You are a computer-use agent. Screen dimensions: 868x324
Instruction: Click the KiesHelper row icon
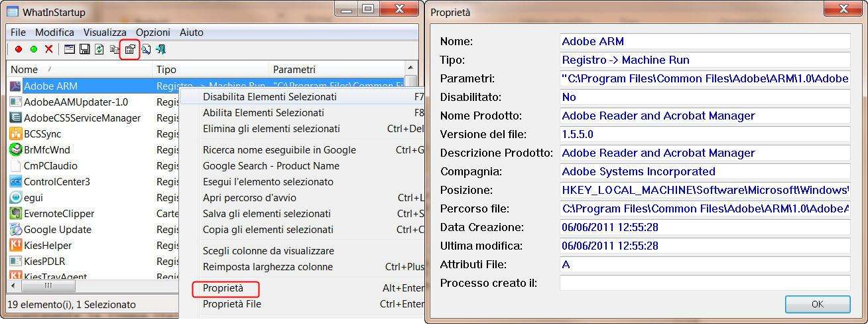pos(15,245)
